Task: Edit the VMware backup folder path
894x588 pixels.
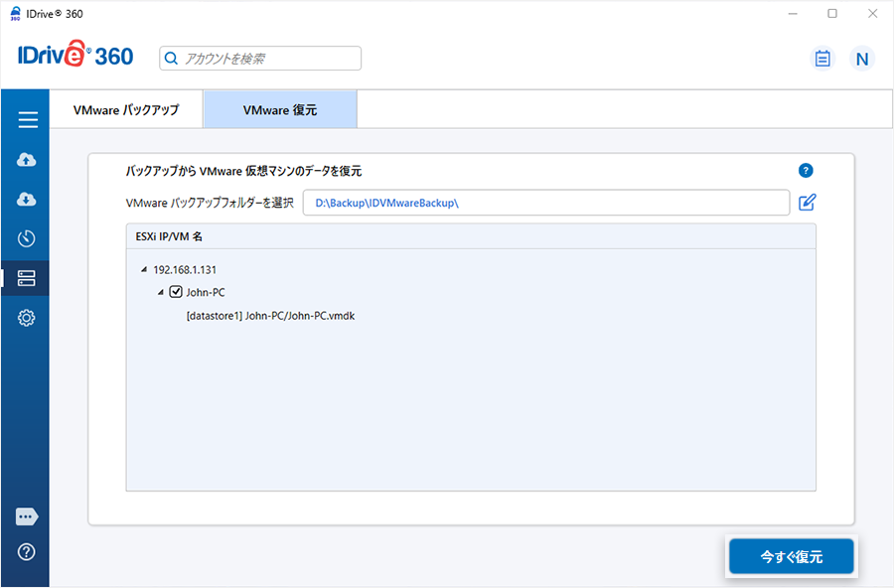Action: (x=808, y=203)
